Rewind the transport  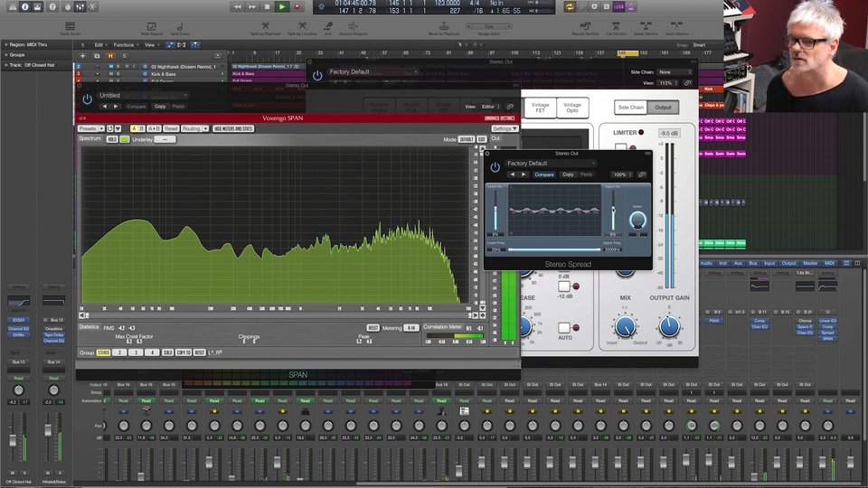pos(238,6)
